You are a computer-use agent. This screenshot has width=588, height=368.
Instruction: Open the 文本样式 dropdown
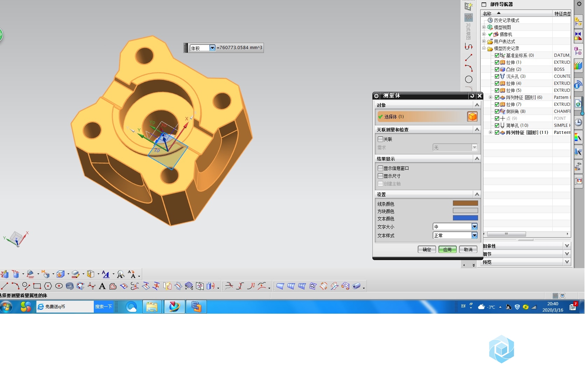[474, 235]
